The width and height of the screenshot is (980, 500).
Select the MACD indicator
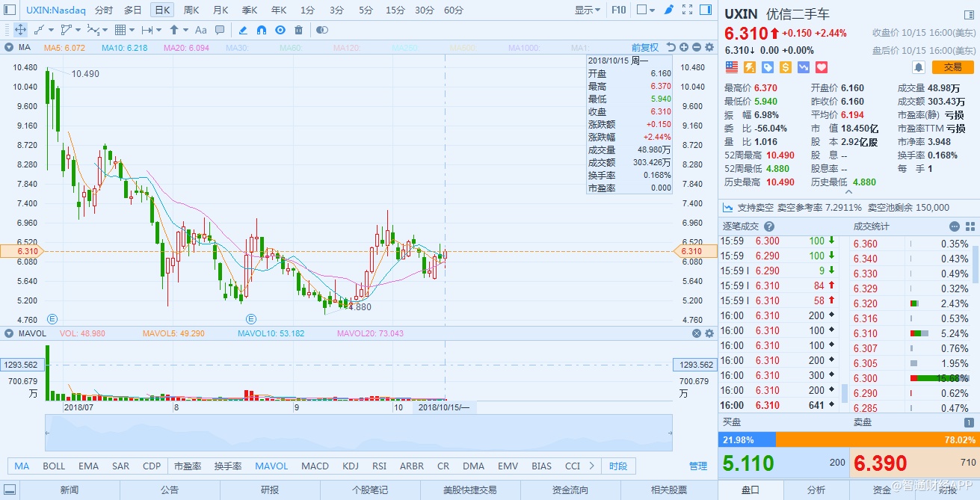(x=315, y=466)
